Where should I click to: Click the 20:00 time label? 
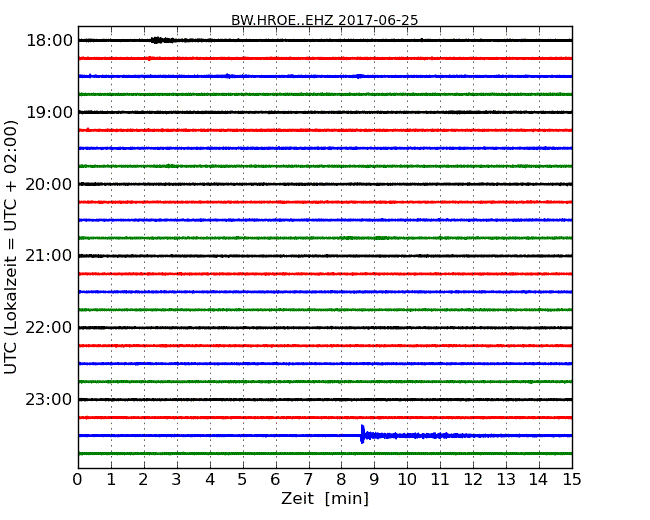pyautogui.click(x=49, y=184)
